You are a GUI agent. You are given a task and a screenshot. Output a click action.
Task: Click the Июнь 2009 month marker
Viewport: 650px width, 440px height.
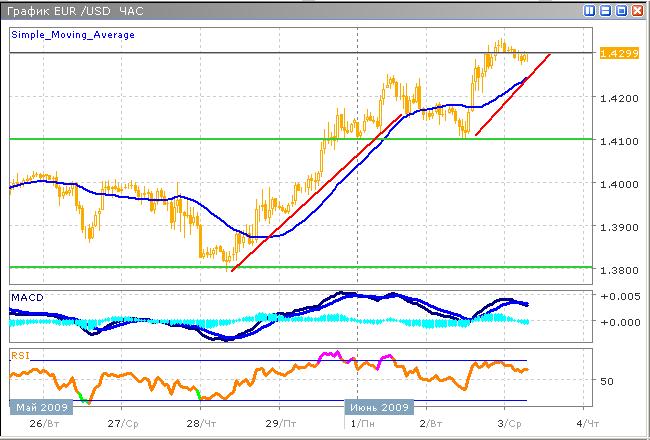(380, 408)
